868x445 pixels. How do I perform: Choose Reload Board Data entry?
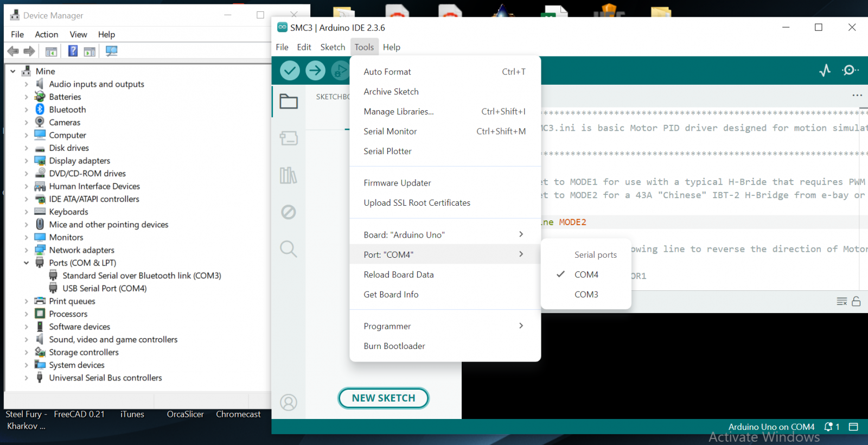[445, 275]
